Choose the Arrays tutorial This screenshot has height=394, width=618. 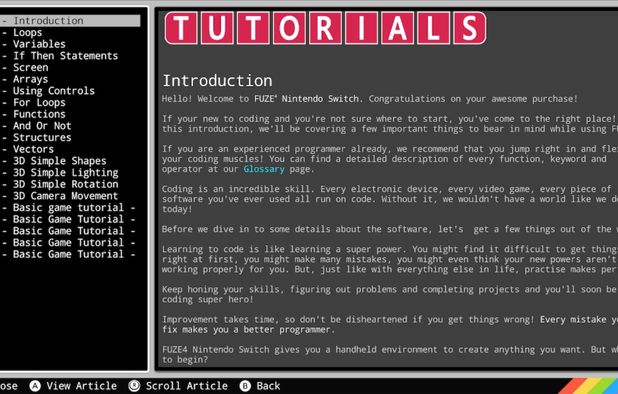pos(31,79)
